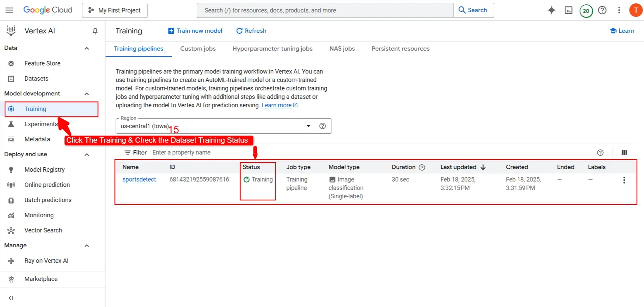The height and width of the screenshot is (307, 644).
Task: Click the 30 sec duration value
Action: [400, 179]
